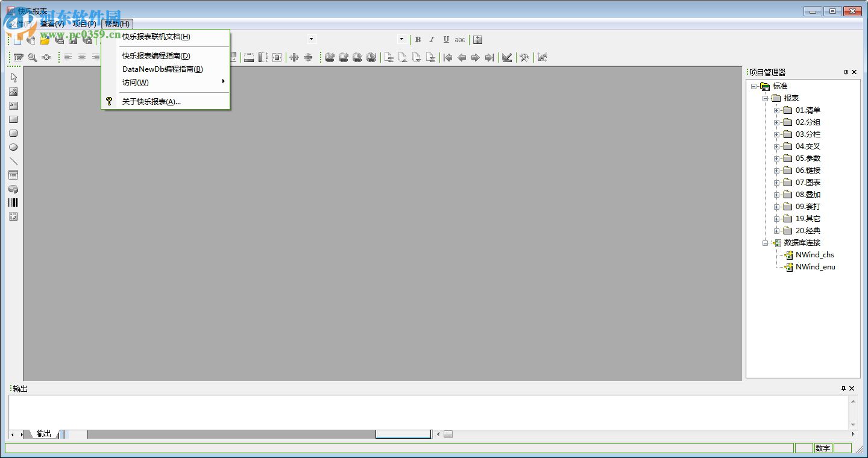Toggle strikethrough abc formatting
Image resolution: width=868 pixels, height=458 pixels.
pyautogui.click(x=460, y=40)
